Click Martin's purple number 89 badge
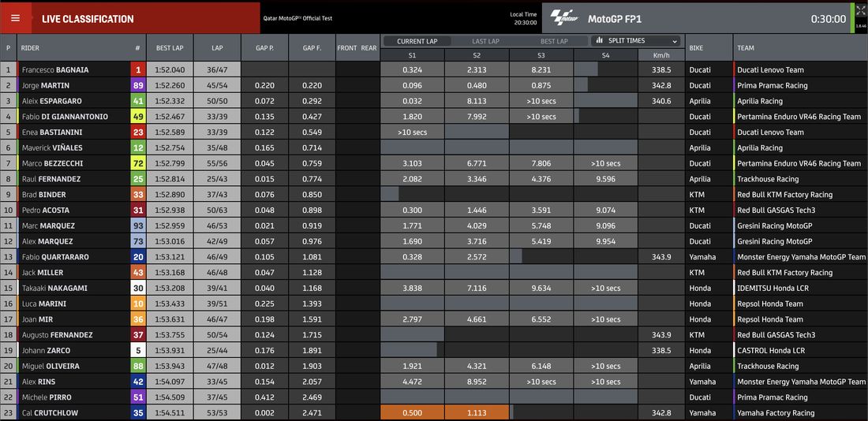Screen dimensions: 868x421 138,85
